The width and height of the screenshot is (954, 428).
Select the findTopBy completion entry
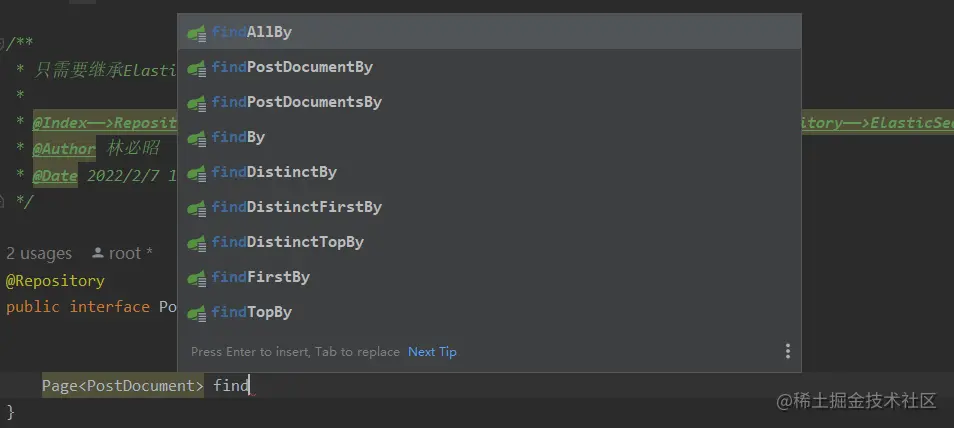(x=489, y=312)
